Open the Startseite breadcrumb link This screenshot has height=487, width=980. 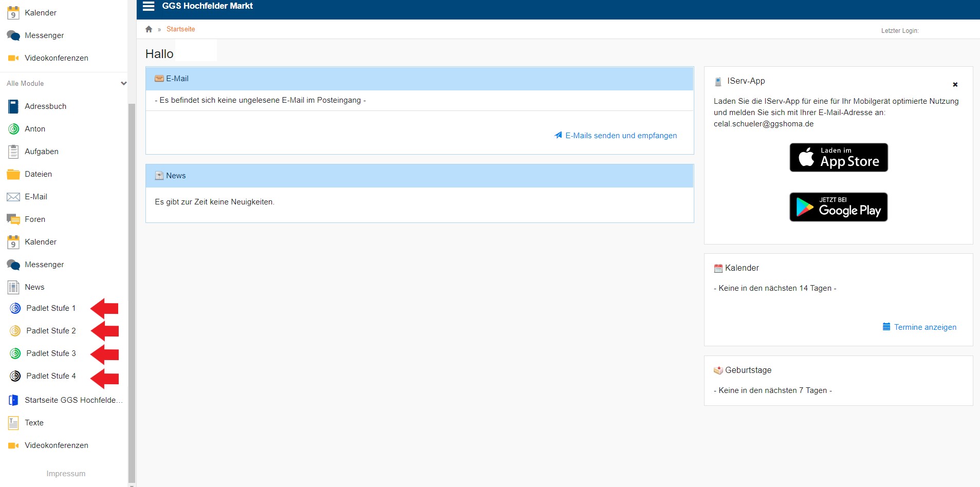click(x=180, y=29)
